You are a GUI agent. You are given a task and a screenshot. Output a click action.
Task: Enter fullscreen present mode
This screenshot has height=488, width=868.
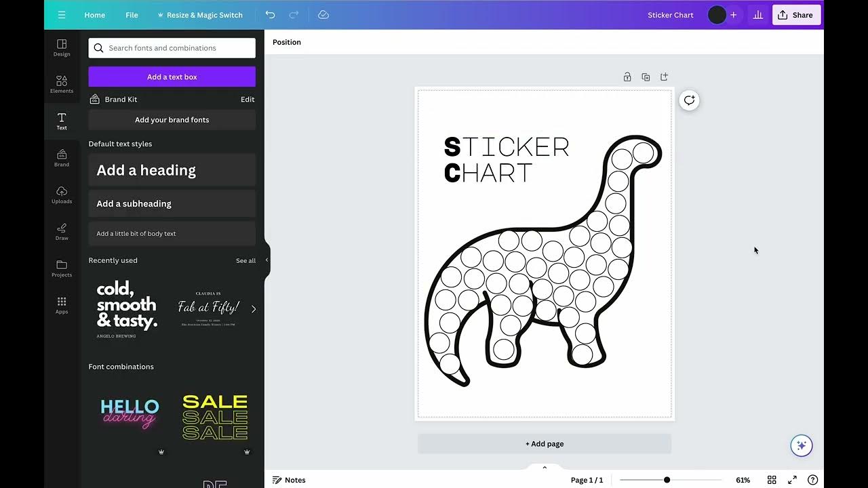tap(792, 480)
